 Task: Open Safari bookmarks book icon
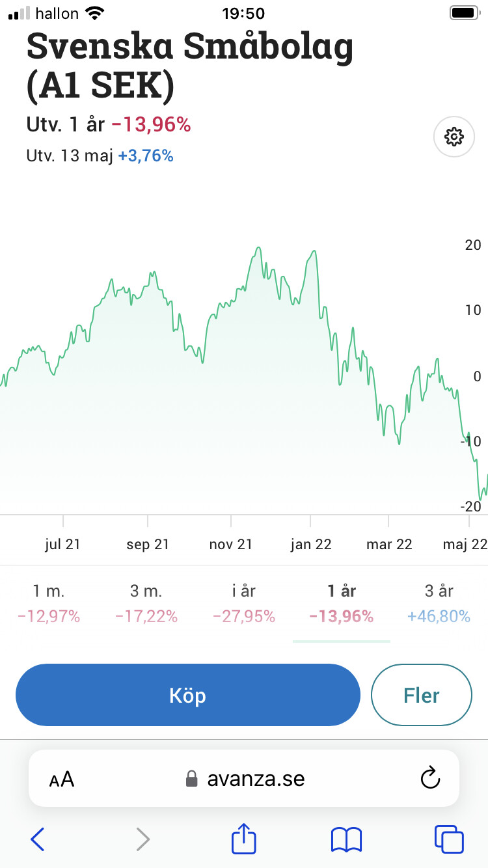point(346,839)
